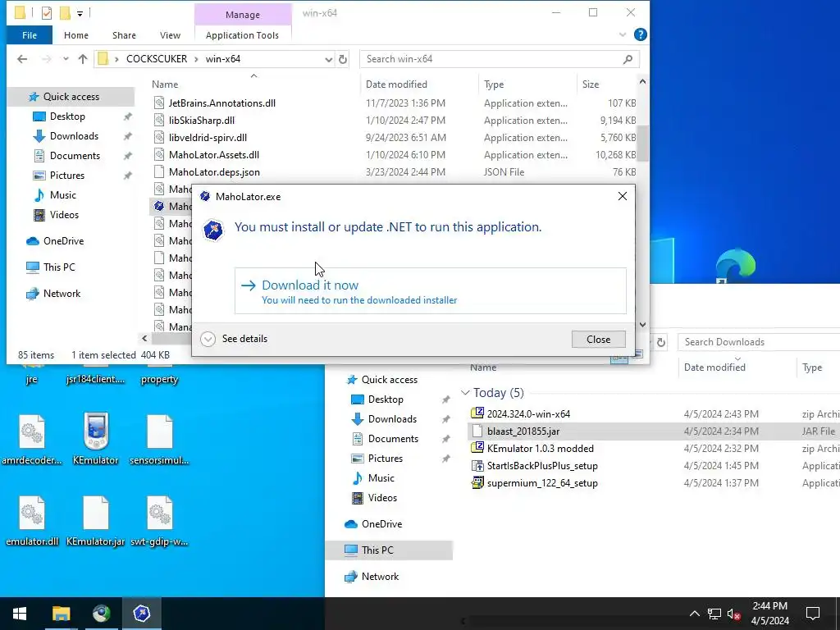Open address bar history dropdown

pyautogui.click(x=328, y=59)
